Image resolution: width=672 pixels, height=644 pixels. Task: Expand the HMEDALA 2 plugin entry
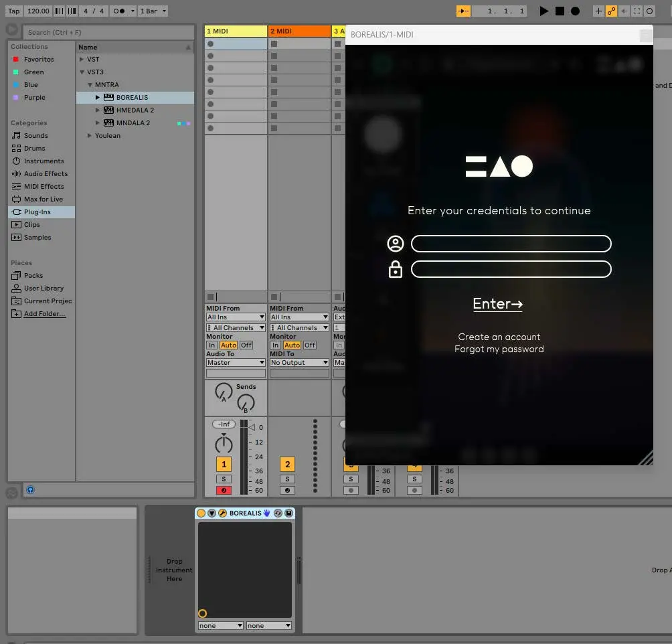tap(98, 110)
